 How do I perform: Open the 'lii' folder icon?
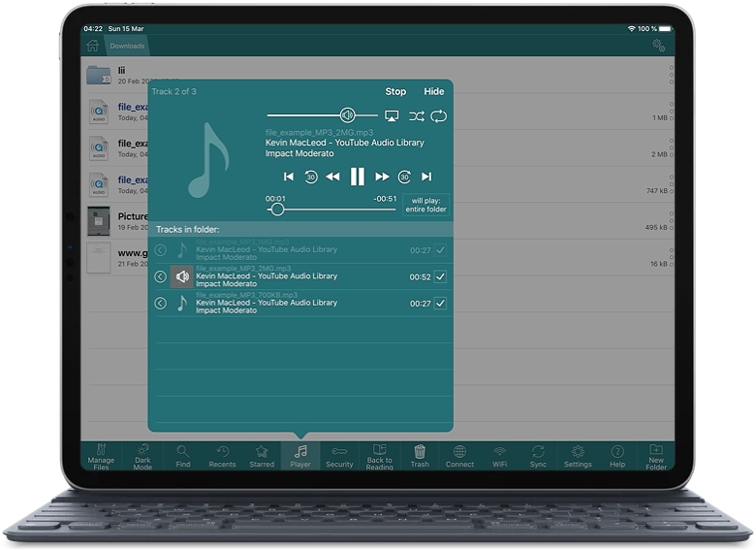click(99, 75)
